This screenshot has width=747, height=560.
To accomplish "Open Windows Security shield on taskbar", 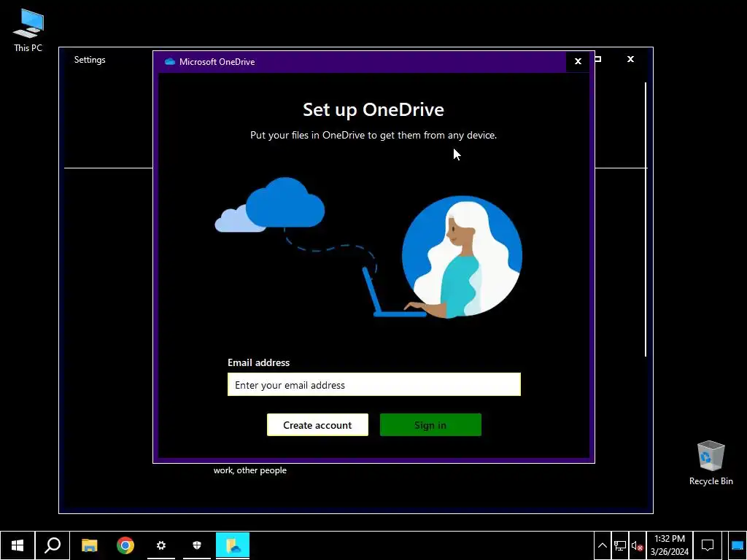I will pos(197,545).
